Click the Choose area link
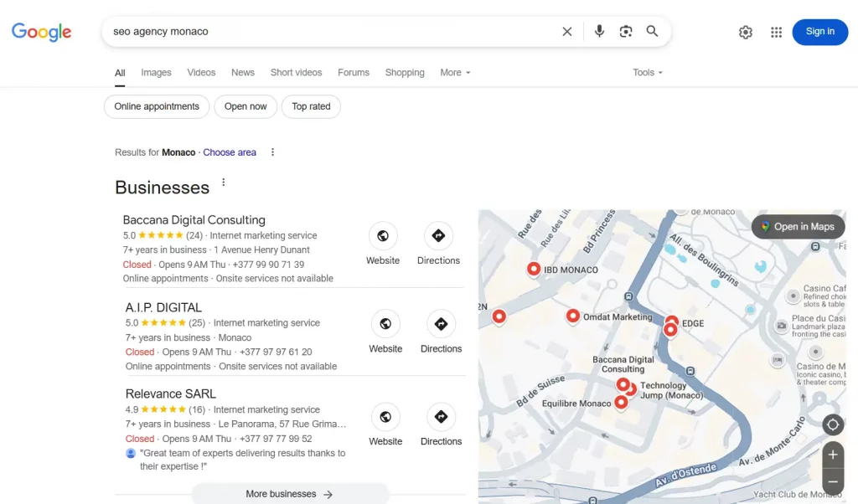The height and width of the screenshot is (504, 858). point(230,152)
